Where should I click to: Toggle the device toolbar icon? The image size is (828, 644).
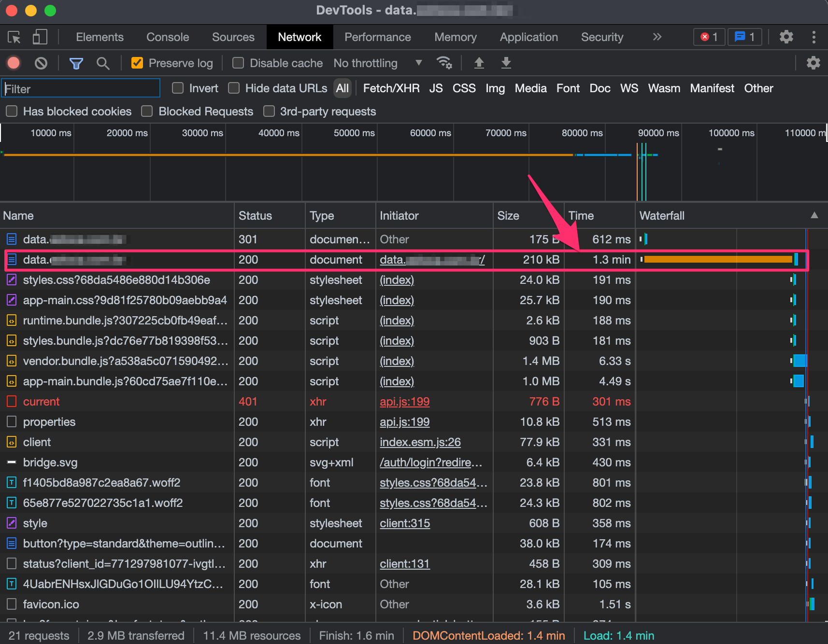point(40,37)
